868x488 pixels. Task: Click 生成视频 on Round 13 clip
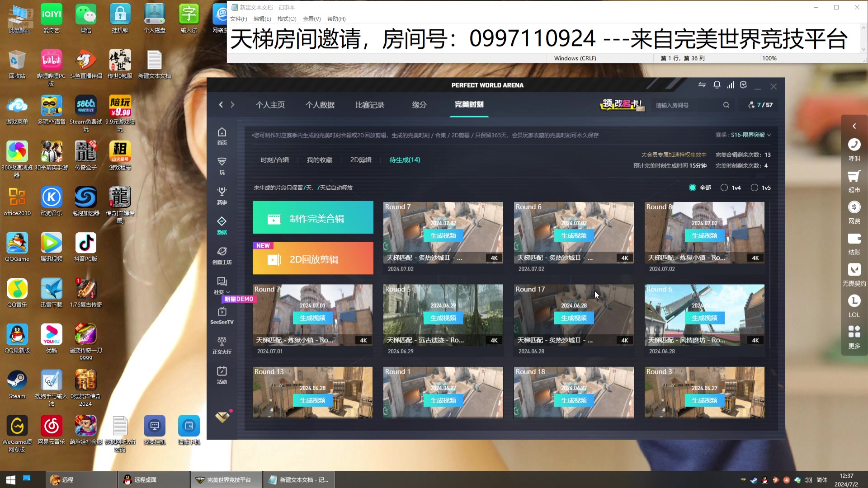(312, 400)
